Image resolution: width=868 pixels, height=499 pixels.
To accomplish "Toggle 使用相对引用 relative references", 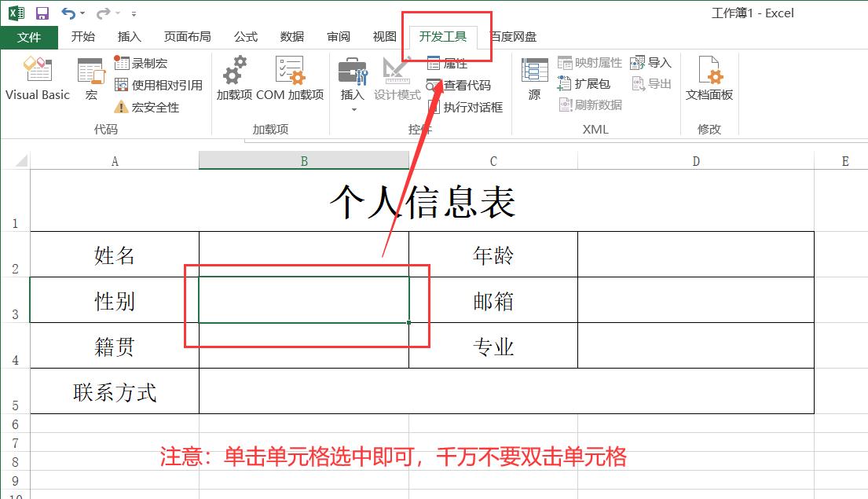I will 159,85.
